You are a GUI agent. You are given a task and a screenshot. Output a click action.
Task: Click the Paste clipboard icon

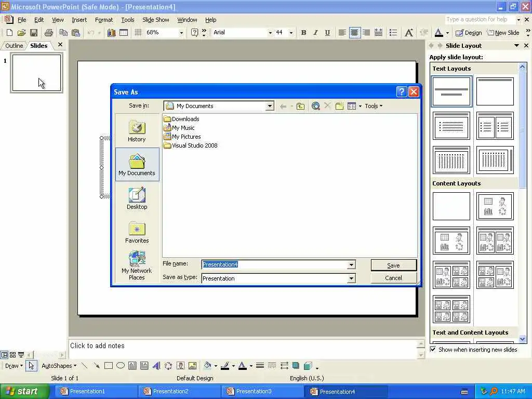click(76, 33)
